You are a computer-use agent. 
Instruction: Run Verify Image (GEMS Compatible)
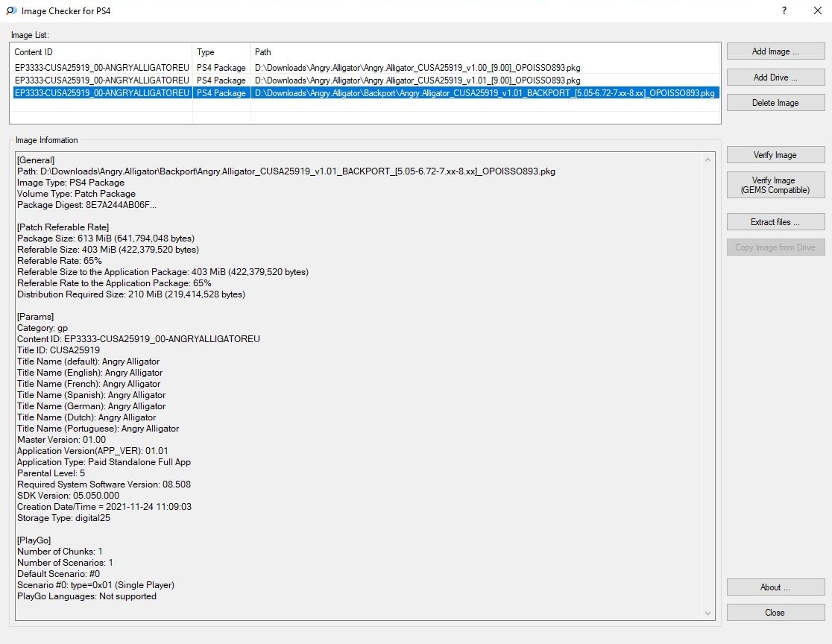(x=775, y=185)
